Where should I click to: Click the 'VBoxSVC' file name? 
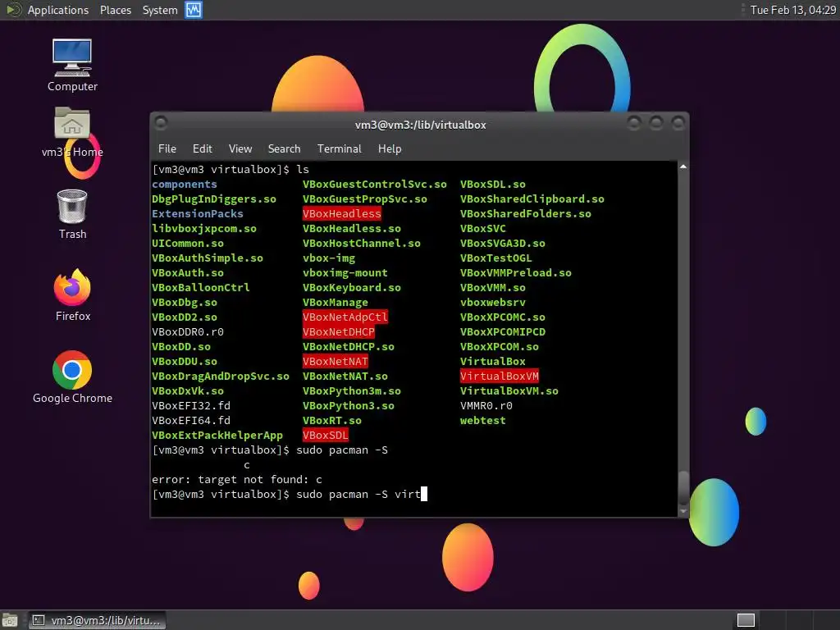click(x=482, y=229)
